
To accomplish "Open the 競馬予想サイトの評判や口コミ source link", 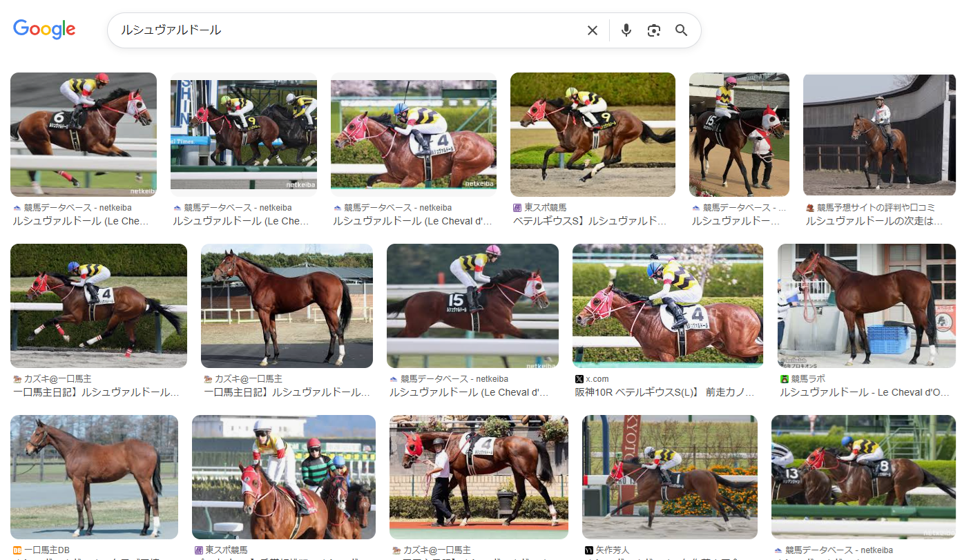I will 885,208.
